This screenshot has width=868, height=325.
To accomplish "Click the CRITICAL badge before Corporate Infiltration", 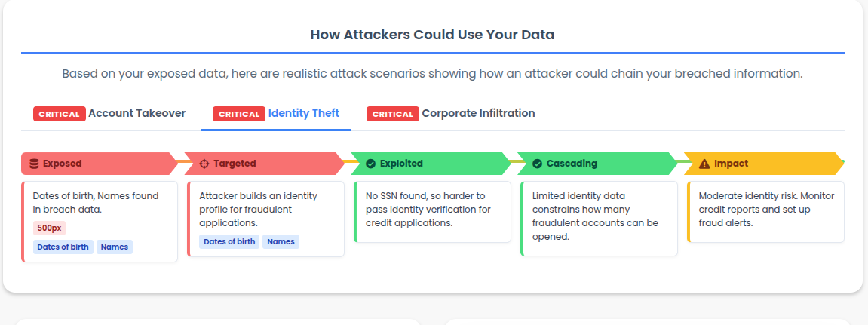I will pos(392,114).
